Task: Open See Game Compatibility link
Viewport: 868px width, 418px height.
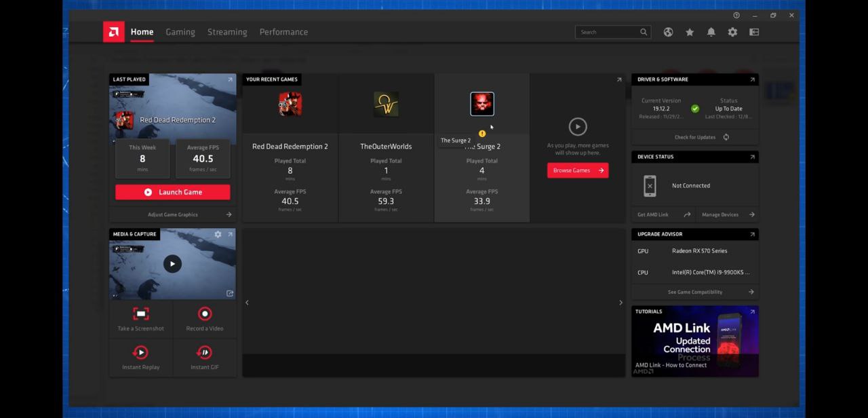Action: click(695, 292)
